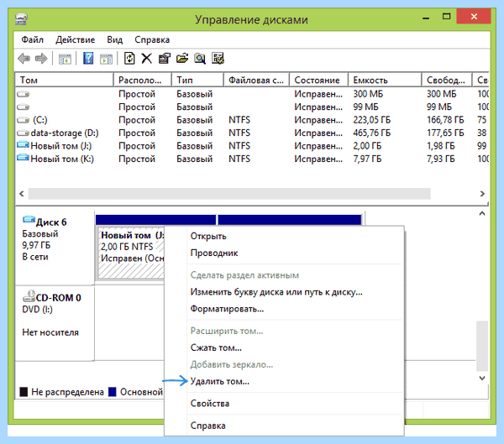Screen dimensions: 504x444
Task: Click the magnifier Explore toolbar icon
Action: pos(200,59)
